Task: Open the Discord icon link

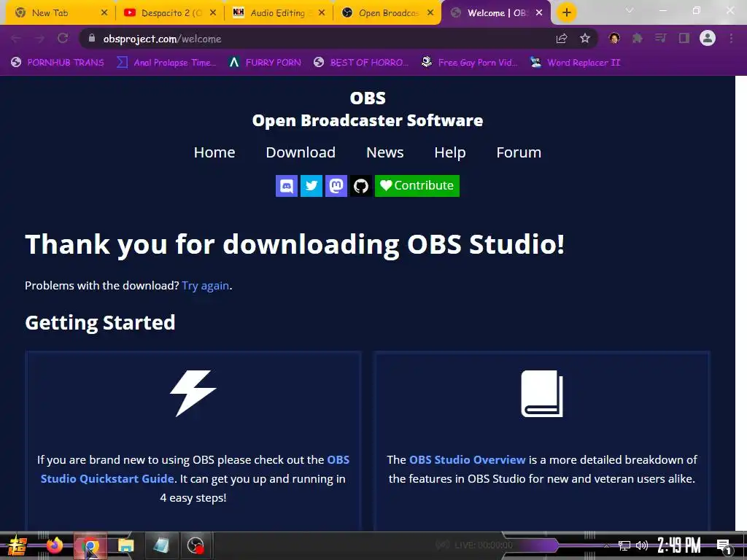Action: [x=286, y=186]
